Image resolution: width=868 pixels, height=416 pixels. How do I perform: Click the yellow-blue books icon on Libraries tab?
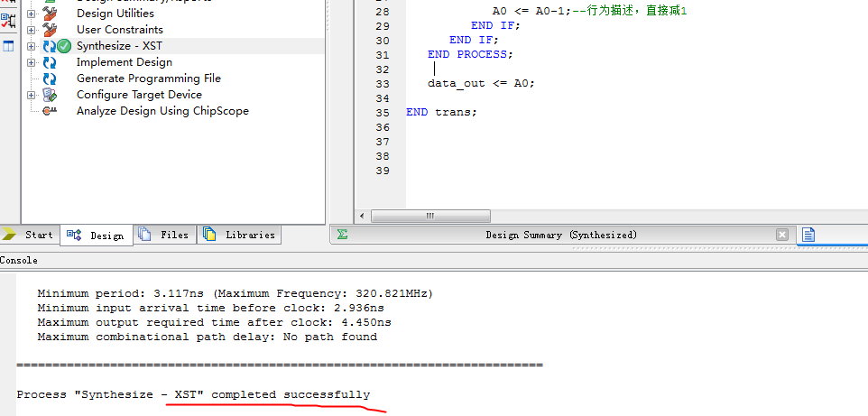(x=209, y=235)
